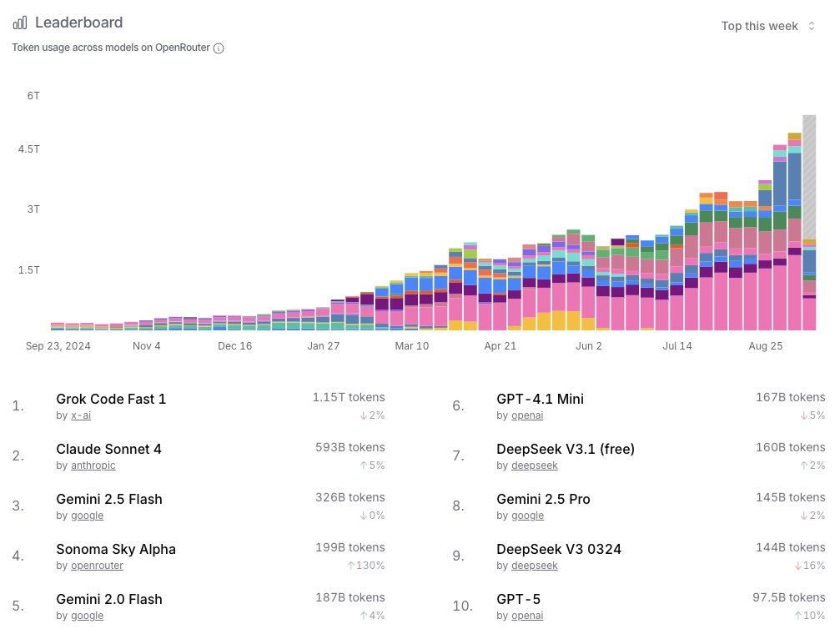840x634 pixels.
Task: Click the up arrow trend icon for Sonoma Sky Alpha
Action: (351, 566)
